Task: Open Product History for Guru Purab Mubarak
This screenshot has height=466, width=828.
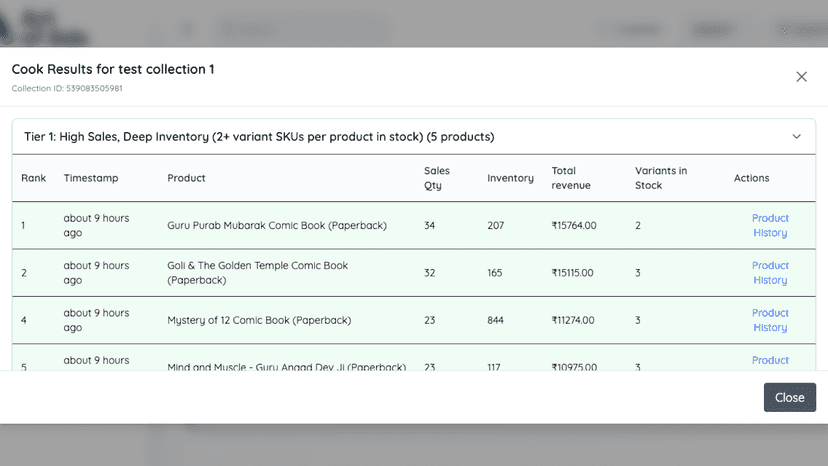Action: point(770,226)
